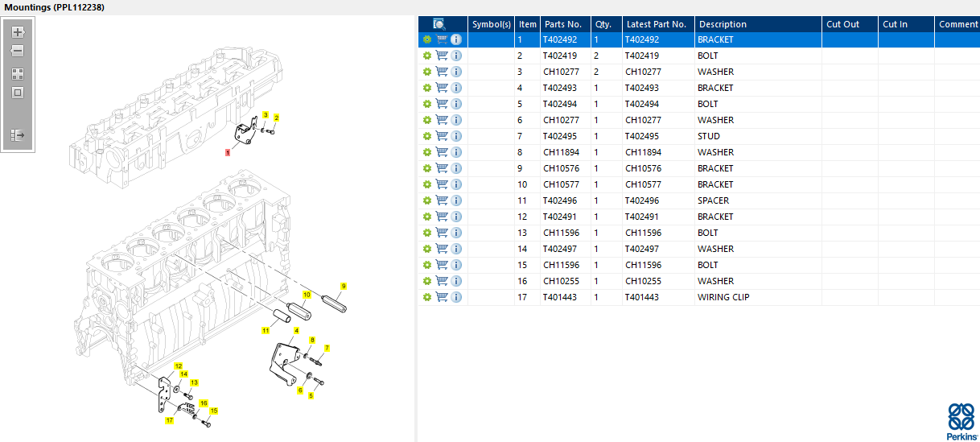Click callout 1 on the diagram
Image resolution: width=980 pixels, height=442 pixels.
pos(228,151)
